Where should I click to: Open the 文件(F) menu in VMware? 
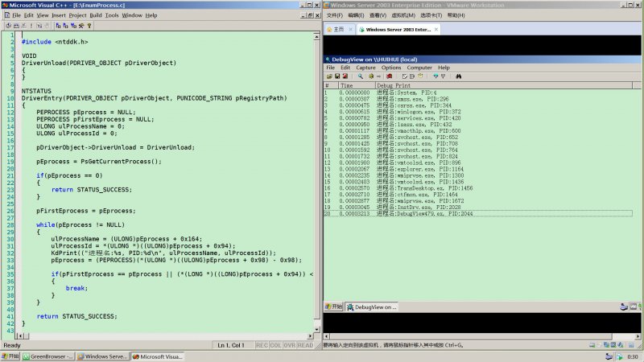pos(335,15)
